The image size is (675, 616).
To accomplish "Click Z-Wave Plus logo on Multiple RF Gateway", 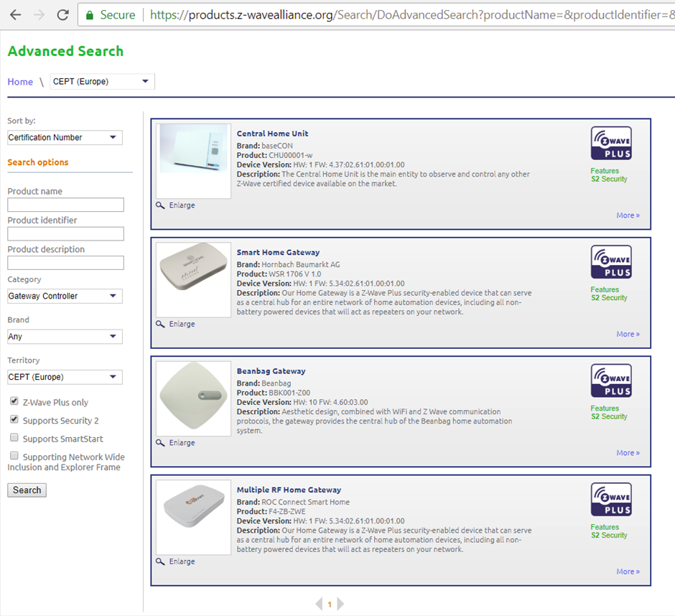I will [x=611, y=500].
